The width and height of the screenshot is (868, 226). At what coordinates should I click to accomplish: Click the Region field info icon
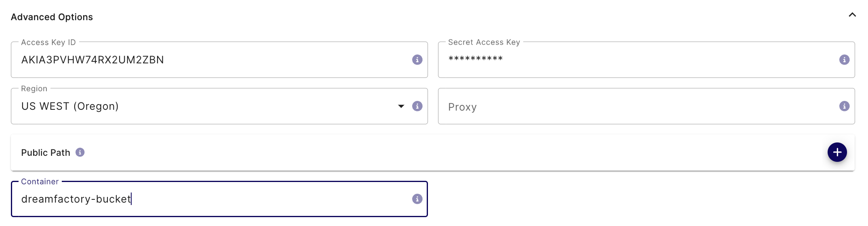click(417, 106)
